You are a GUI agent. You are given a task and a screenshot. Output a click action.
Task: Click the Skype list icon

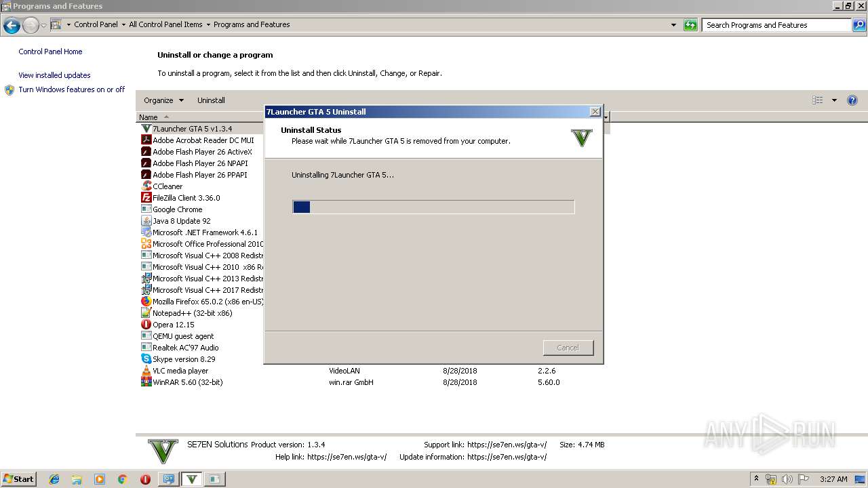(146, 359)
